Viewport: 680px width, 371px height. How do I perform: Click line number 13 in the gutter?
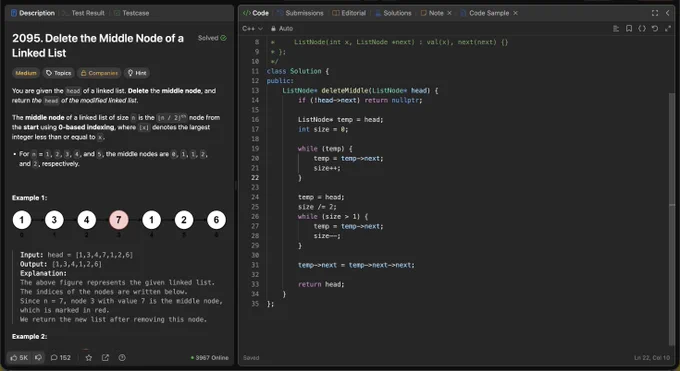click(255, 90)
